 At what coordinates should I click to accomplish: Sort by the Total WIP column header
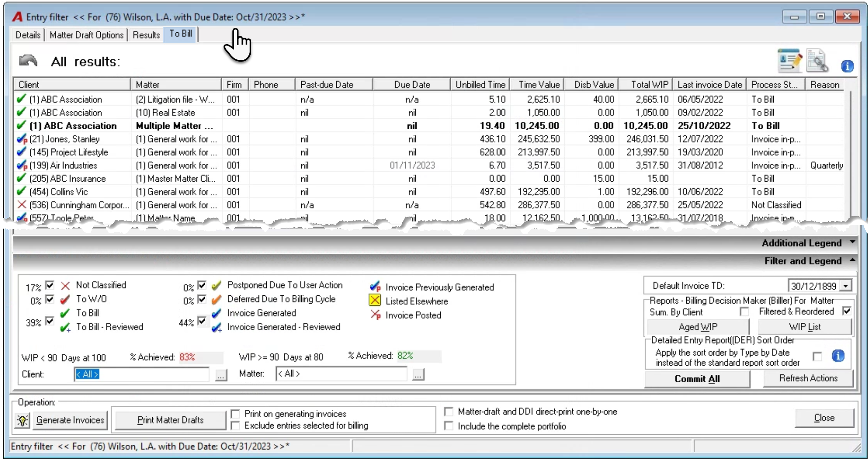[645, 85]
